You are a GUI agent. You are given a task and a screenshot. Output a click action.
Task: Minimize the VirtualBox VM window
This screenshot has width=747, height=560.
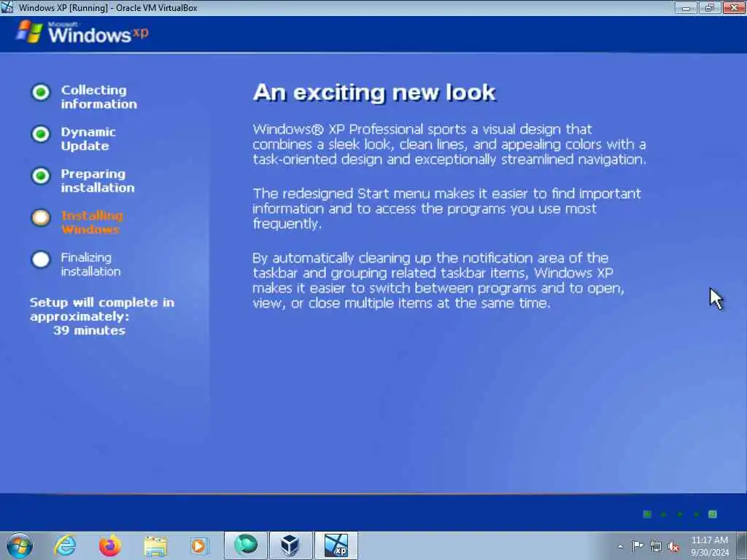click(x=686, y=7)
